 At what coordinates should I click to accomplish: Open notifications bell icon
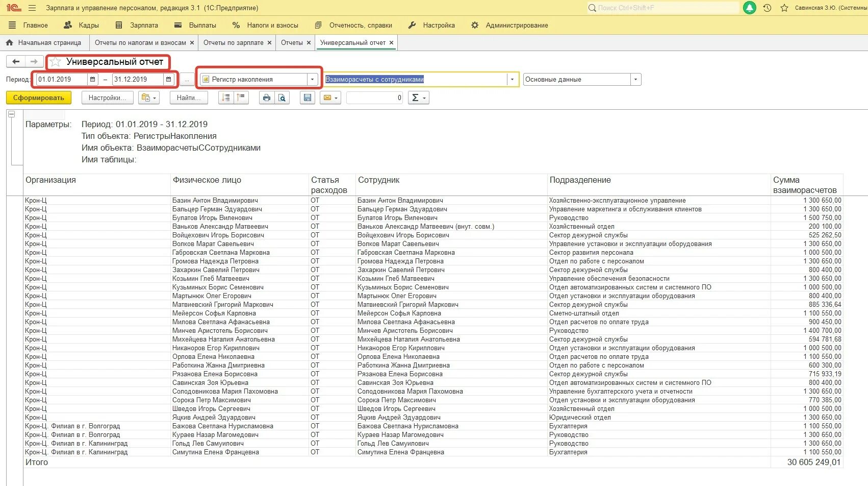[750, 8]
